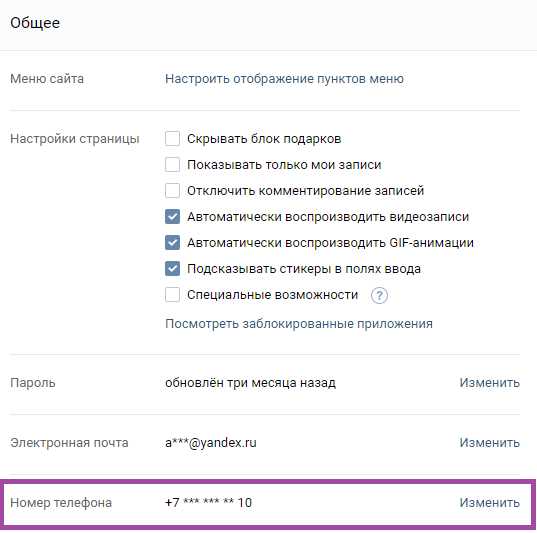
Task: Uncheck Подсказывать стикеры в полях ввода
Action: coord(172,269)
